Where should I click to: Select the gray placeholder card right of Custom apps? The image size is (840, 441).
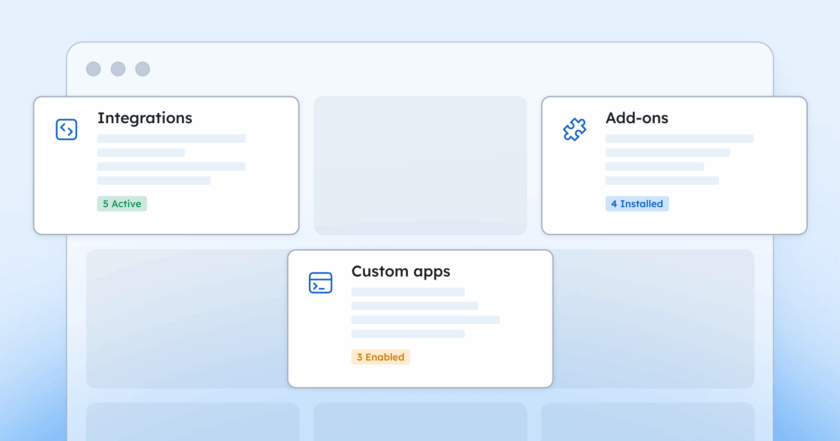(654, 319)
